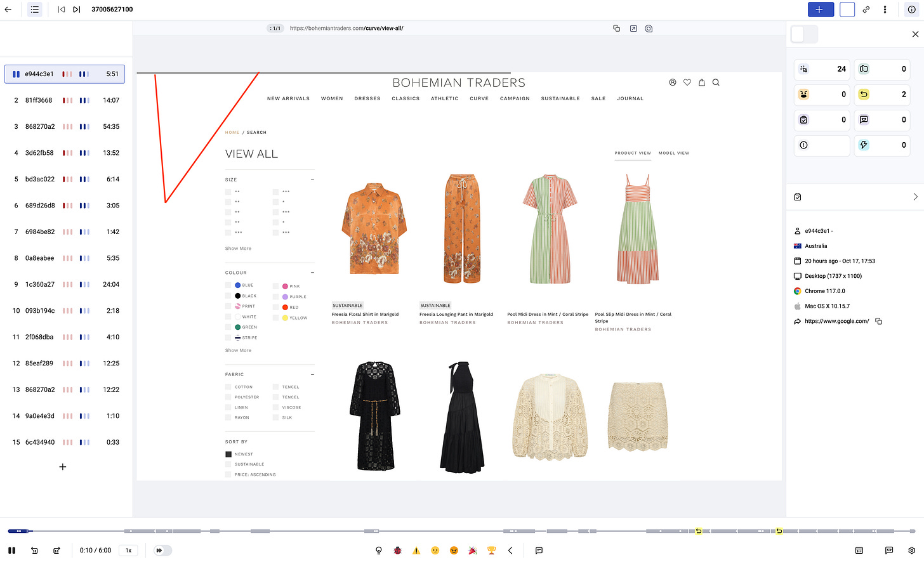Add the trophy reaction
This screenshot has width=924, height=562.
pos(491,551)
